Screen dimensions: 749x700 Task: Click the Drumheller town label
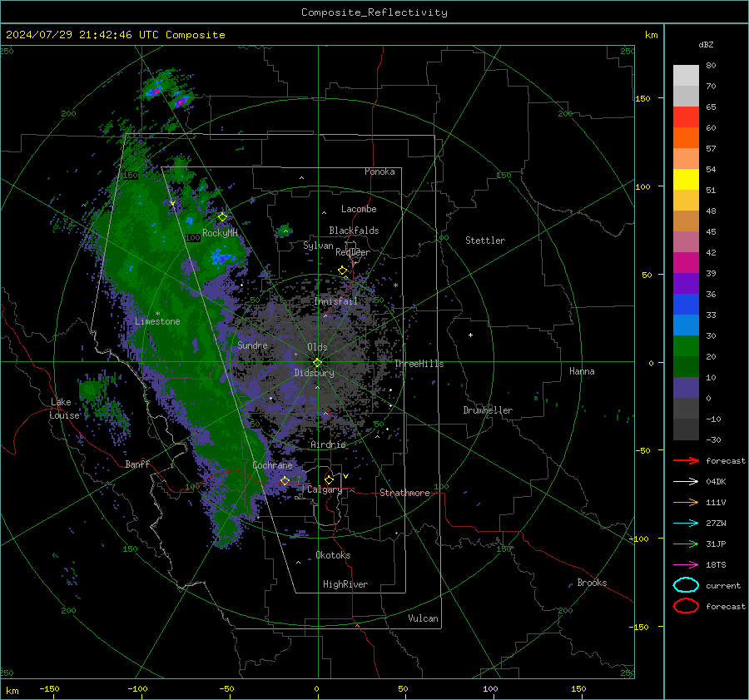click(488, 410)
